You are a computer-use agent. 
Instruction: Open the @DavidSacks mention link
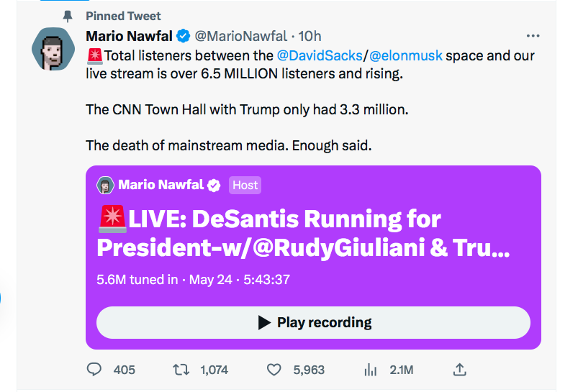pyautogui.click(x=321, y=55)
